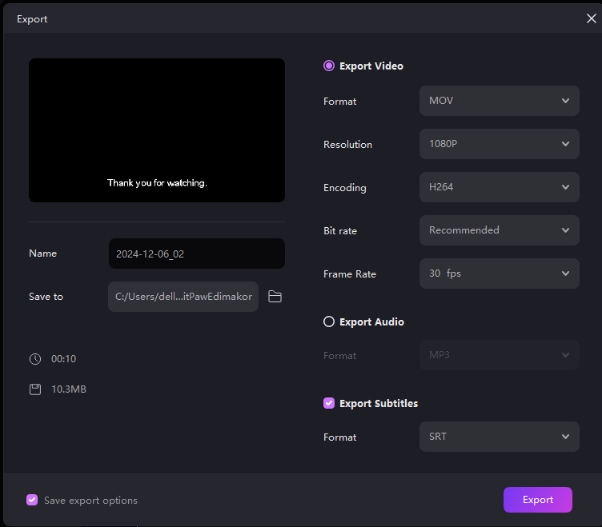Open the Bit rate Recommended dropdown
The image size is (602, 527).
point(498,230)
